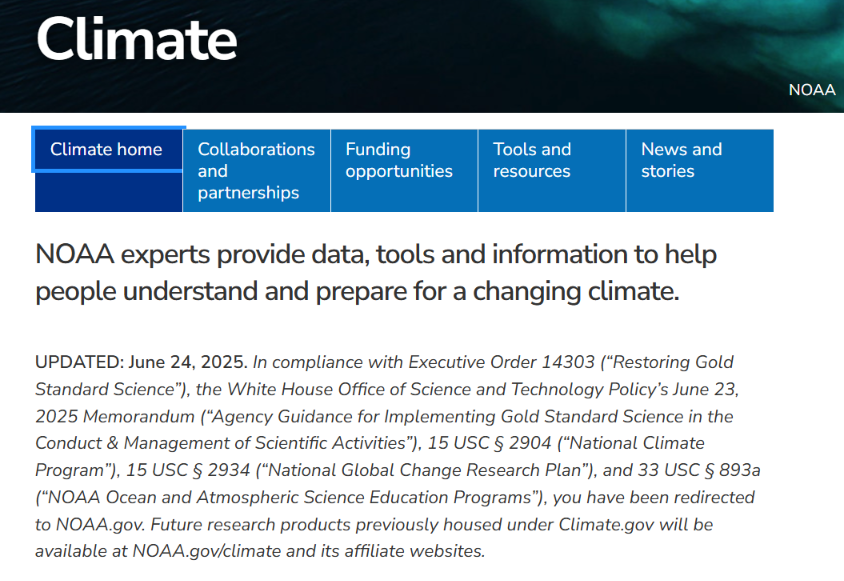The height and width of the screenshot is (581, 844).
Task: Go to Collaborations and partnerships tab
Action: 256,171
